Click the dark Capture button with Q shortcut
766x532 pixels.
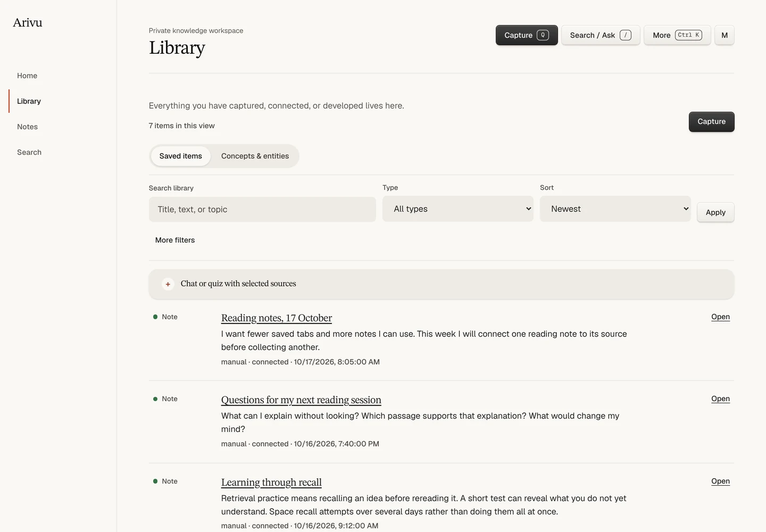tap(527, 35)
